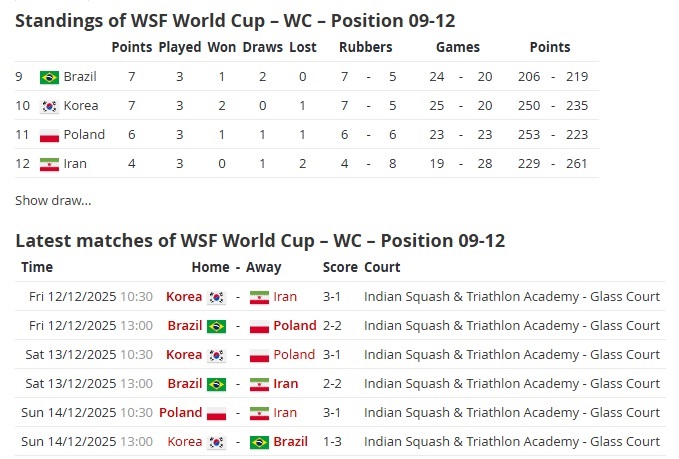Open the Iran team link in standings
The width and height of the screenshot is (679, 459).
tap(75, 164)
